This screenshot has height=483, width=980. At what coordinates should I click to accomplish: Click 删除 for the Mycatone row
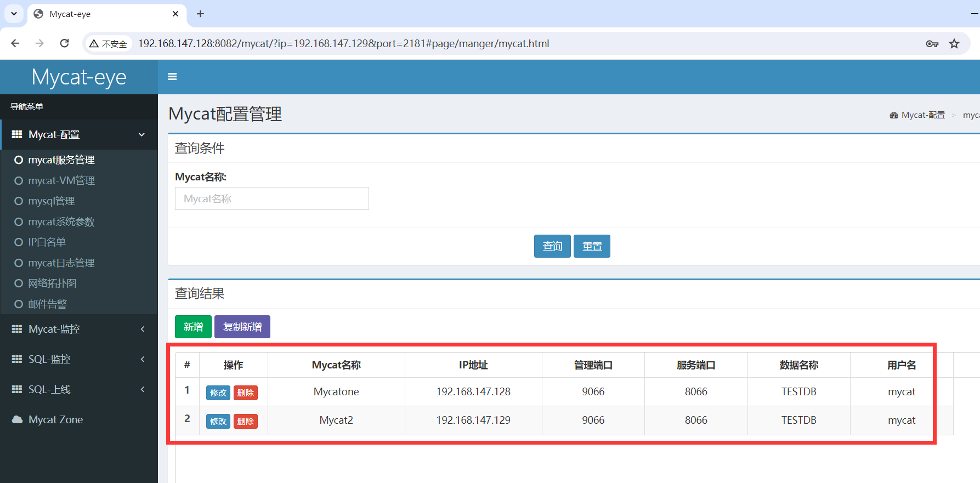point(246,393)
